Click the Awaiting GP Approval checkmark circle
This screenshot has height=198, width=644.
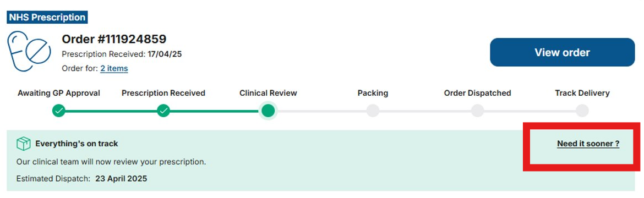click(x=59, y=111)
